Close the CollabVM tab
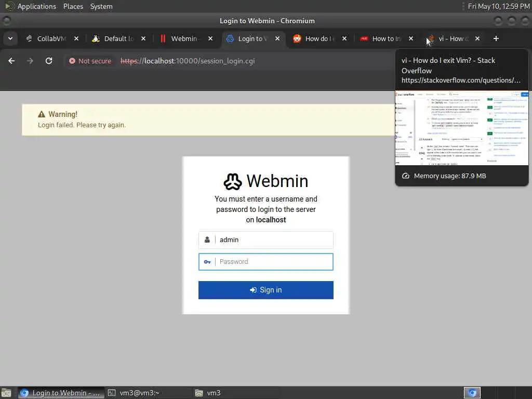532x399 pixels. click(76, 38)
